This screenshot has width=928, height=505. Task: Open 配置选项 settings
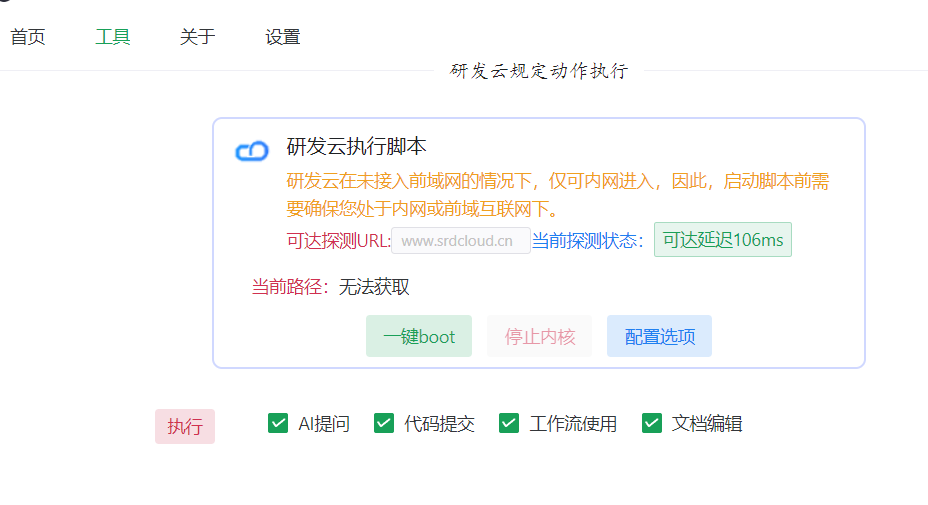[x=660, y=336]
